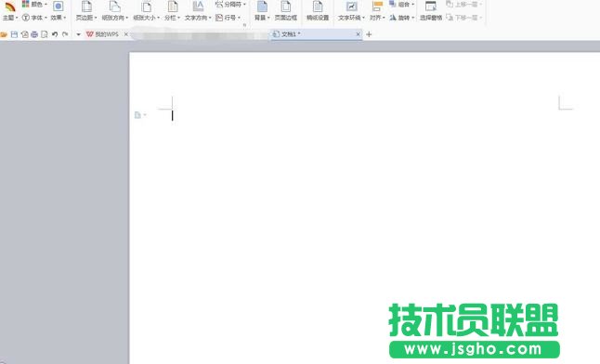This screenshot has height=364, width=600.
Task: Expand the 对齐 align dropdown
Action: [x=377, y=11]
